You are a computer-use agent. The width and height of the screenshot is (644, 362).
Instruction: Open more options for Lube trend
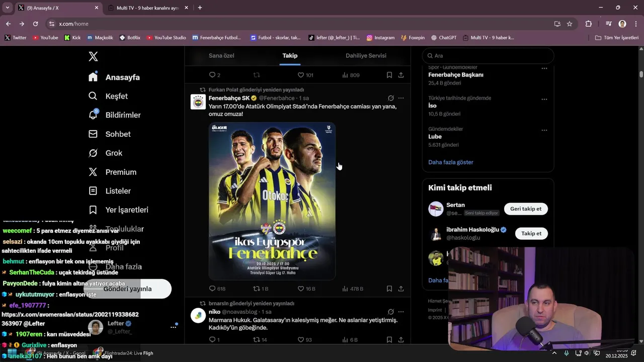(544, 130)
